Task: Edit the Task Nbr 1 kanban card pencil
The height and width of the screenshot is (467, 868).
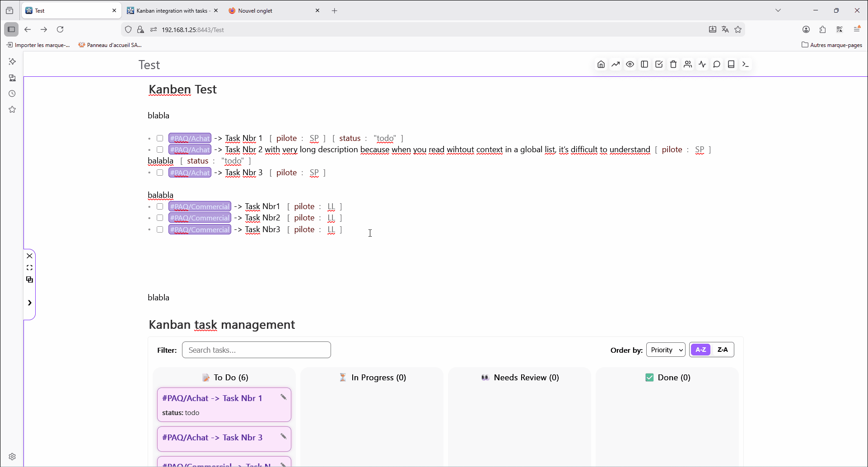Action: point(284,397)
